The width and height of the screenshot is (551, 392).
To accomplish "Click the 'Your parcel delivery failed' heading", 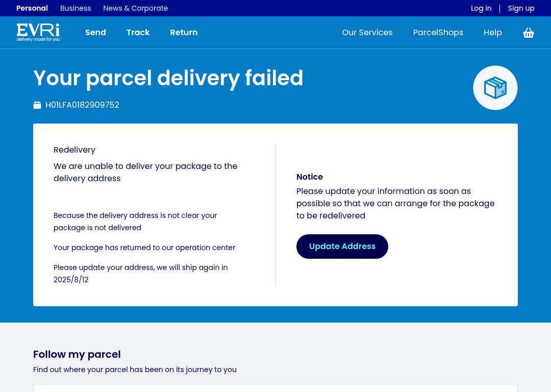I will click(x=168, y=78).
